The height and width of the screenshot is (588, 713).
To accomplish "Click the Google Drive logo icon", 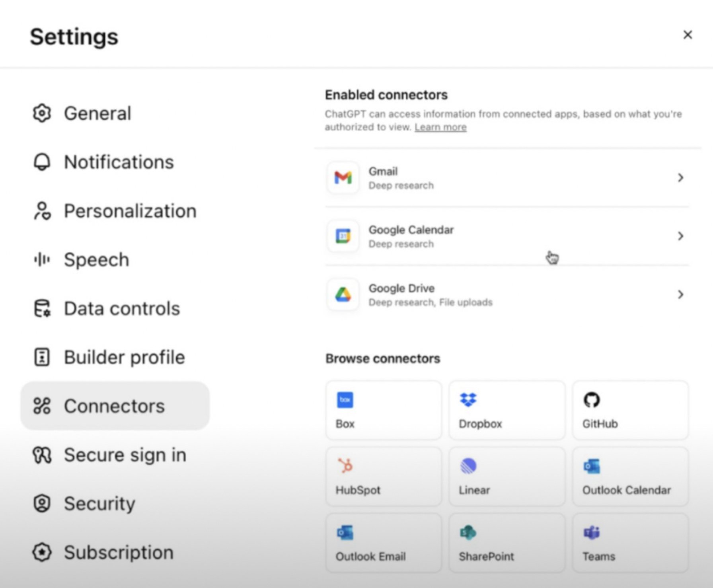I will coord(343,294).
